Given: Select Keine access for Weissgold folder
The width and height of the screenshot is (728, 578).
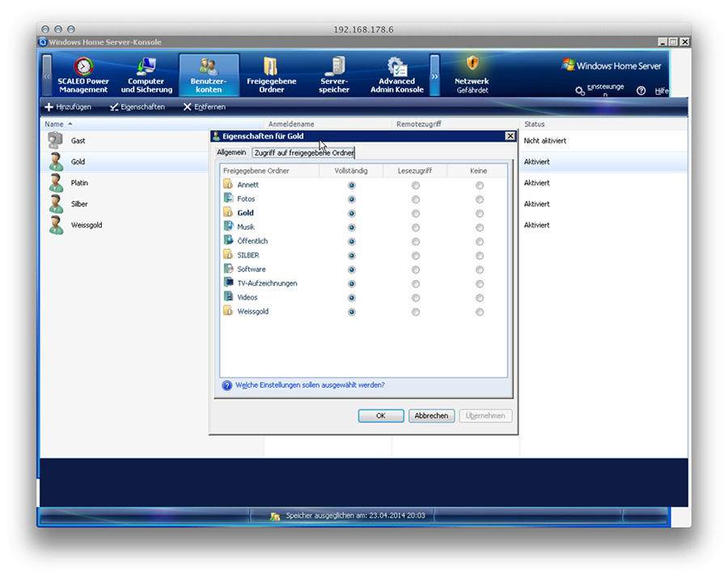Looking at the screenshot, I should (x=480, y=312).
